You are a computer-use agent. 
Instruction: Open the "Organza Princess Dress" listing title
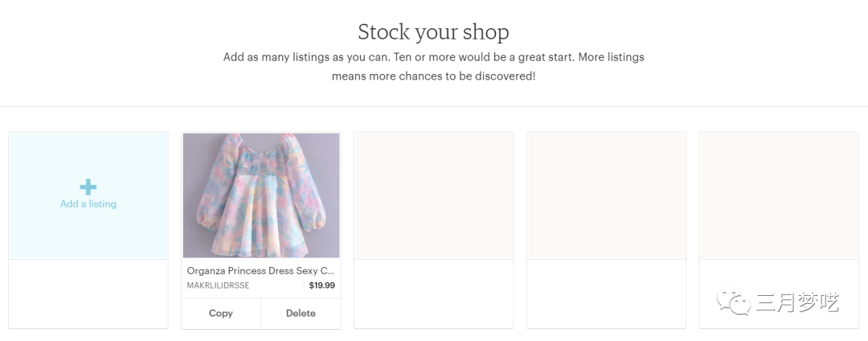click(260, 271)
